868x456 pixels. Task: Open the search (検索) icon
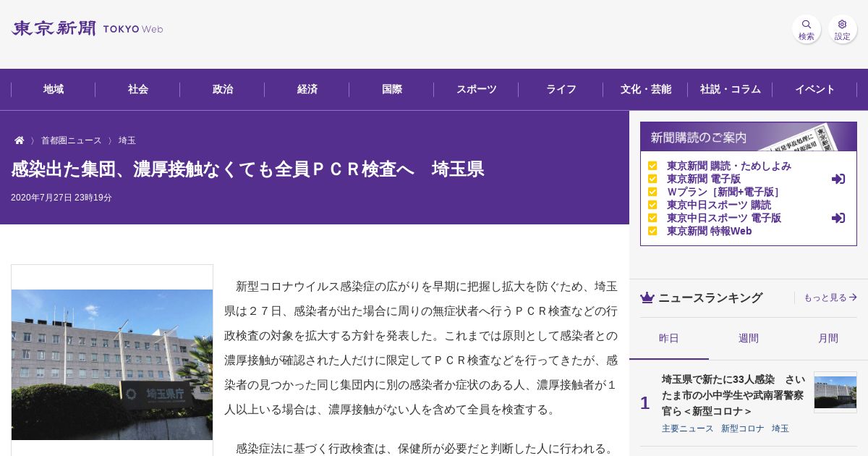coord(807,29)
